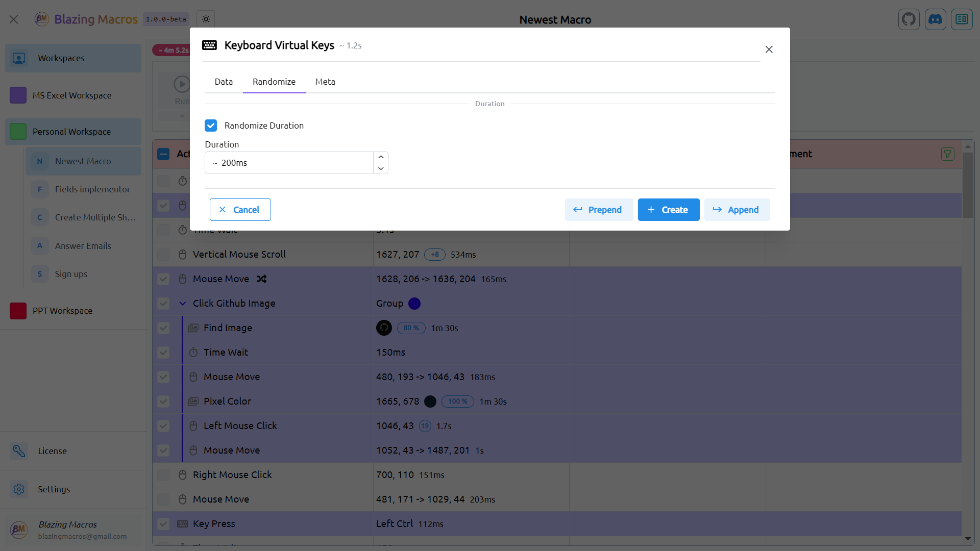Screen dimensions: 980x551
Task: Click the letter S icon for Sign ups
Action: pos(40,274)
